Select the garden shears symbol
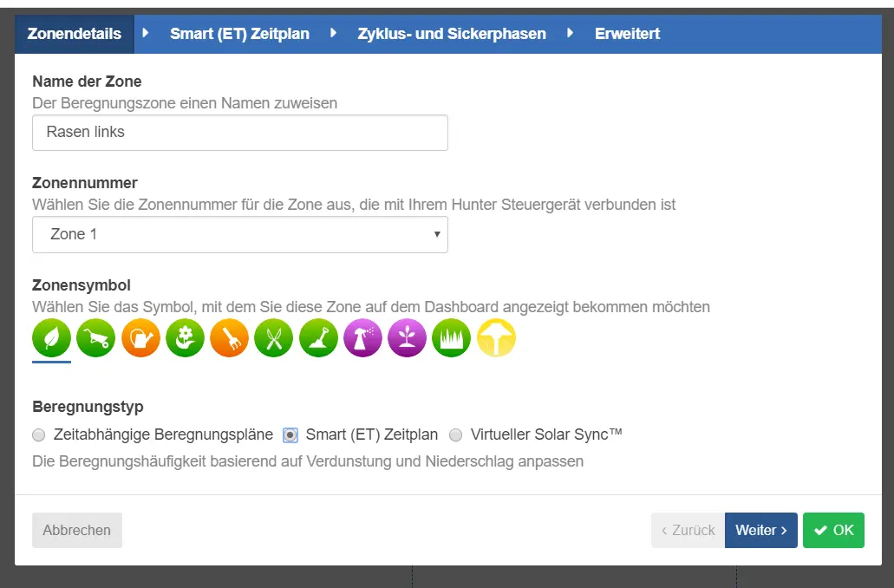This screenshot has height=588, width=894. coord(274,338)
